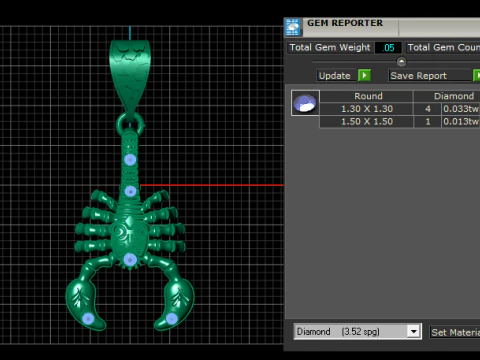
Task: Click the Set Material button
Action: click(455, 332)
